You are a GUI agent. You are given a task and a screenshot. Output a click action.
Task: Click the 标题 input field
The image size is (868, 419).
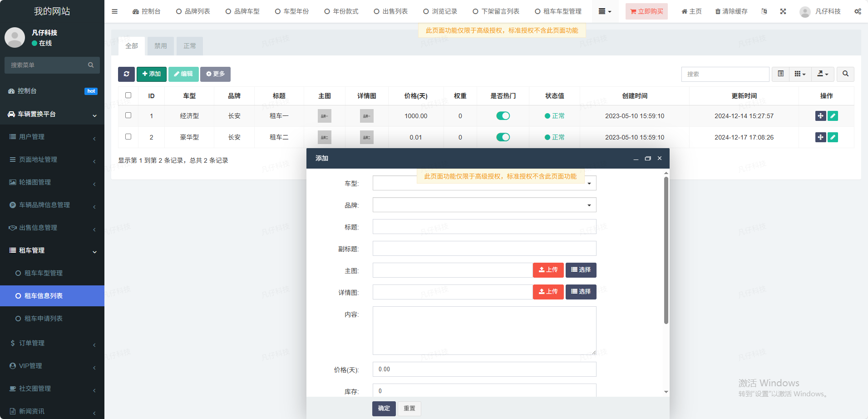484,227
